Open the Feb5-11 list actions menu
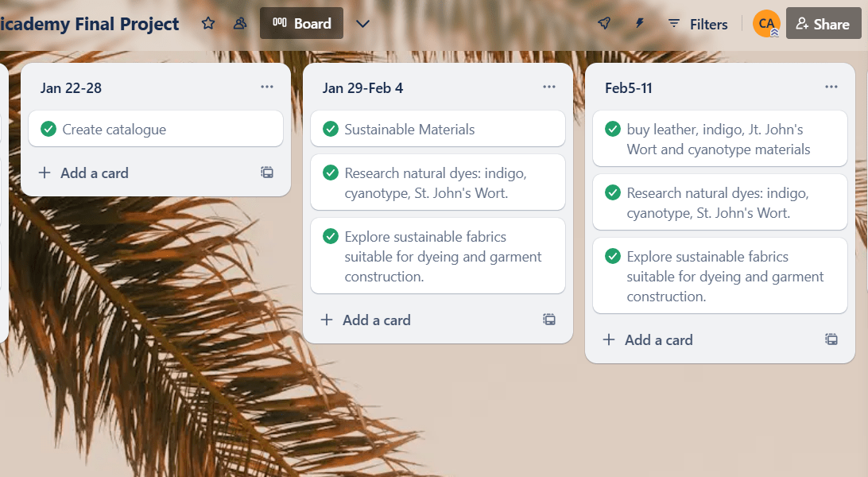This screenshot has width=868, height=477. [831, 87]
